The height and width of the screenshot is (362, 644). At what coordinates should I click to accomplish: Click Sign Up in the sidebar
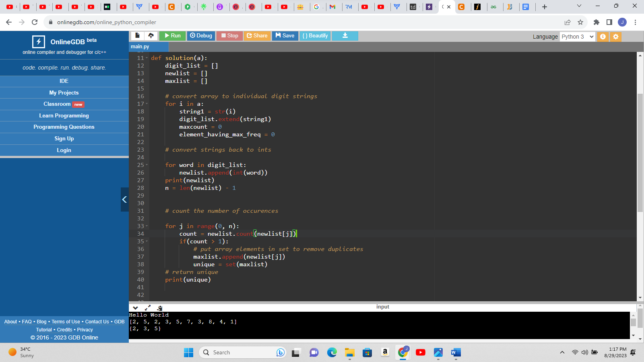[64, 138]
